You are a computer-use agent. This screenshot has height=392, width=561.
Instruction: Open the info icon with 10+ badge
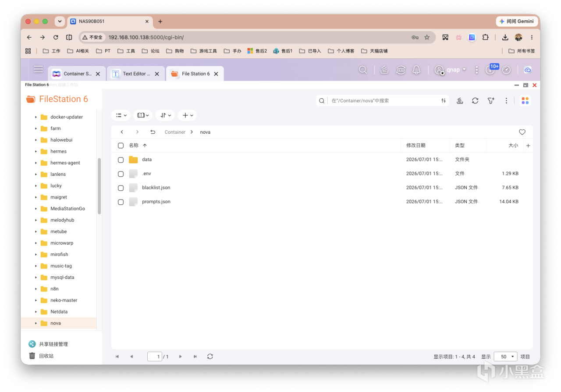[490, 70]
